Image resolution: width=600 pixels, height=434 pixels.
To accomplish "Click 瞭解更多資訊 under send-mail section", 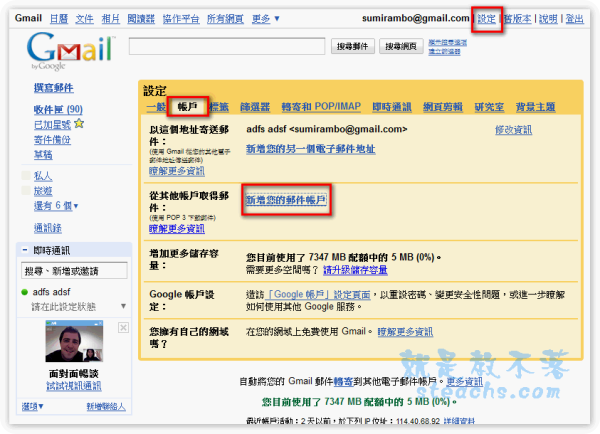I will pos(177,171).
